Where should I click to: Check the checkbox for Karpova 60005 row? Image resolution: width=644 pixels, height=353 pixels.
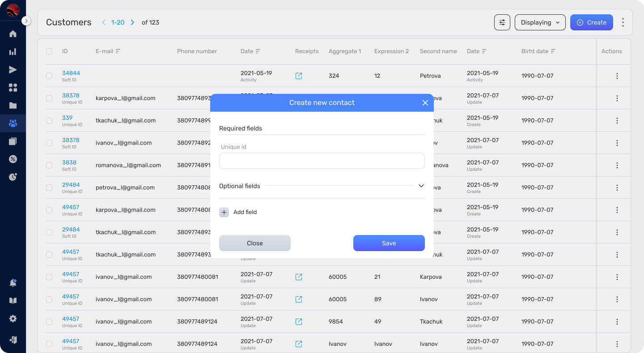coord(49,277)
